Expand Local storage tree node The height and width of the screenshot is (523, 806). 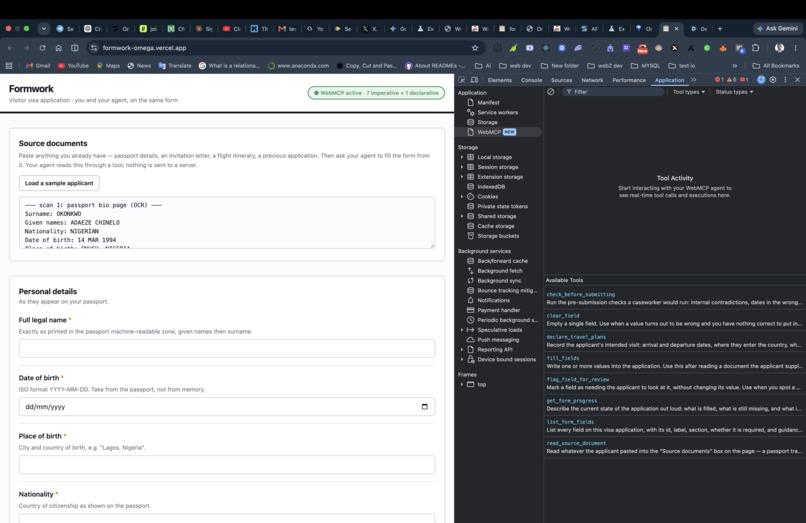click(461, 157)
